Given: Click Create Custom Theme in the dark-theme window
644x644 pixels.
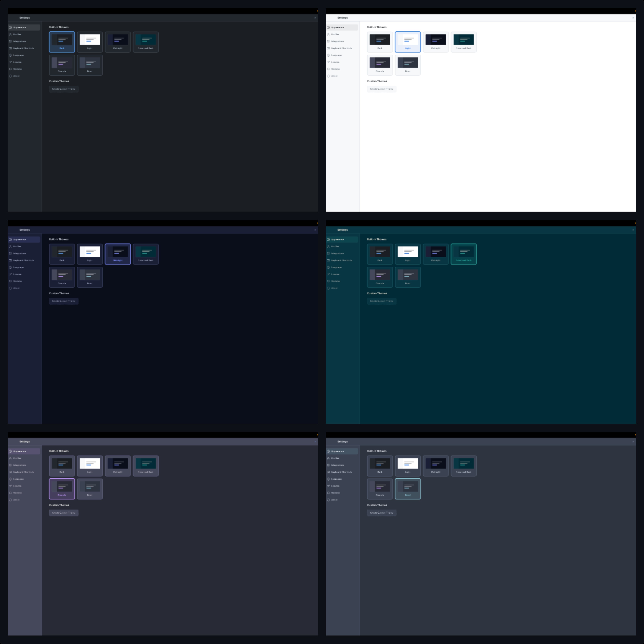Looking at the screenshot, I should (64, 89).
